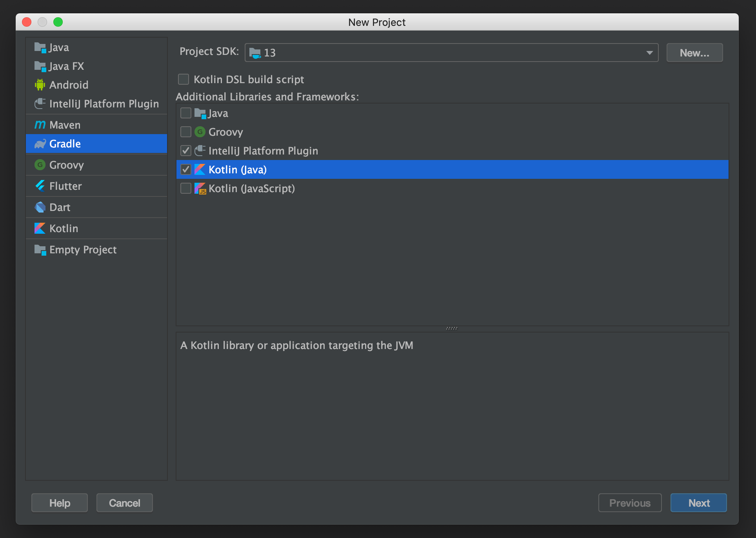Select the Dart icon in sidebar
Image resolution: width=756 pixels, height=538 pixels.
coord(40,207)
